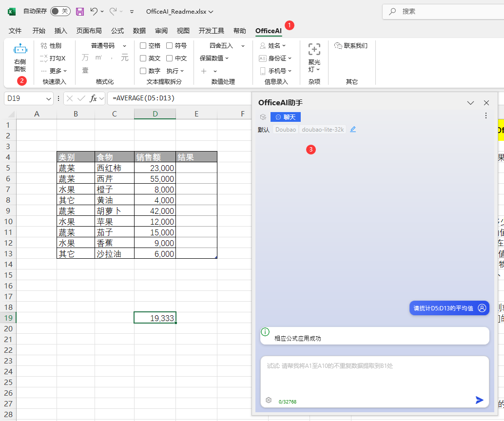Click the 联系我们 WeChat icon
This screenshot has height=421, width=504.
tap(338, 46)
